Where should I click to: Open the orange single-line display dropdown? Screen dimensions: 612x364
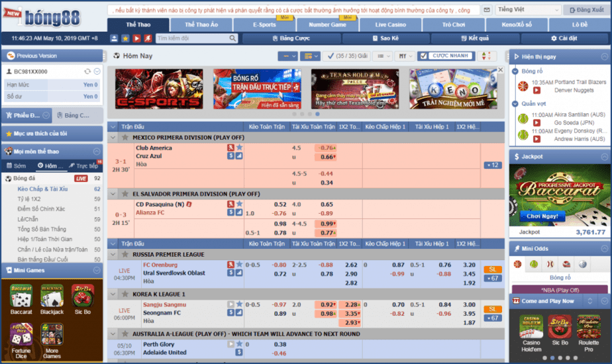coord(288,56)
